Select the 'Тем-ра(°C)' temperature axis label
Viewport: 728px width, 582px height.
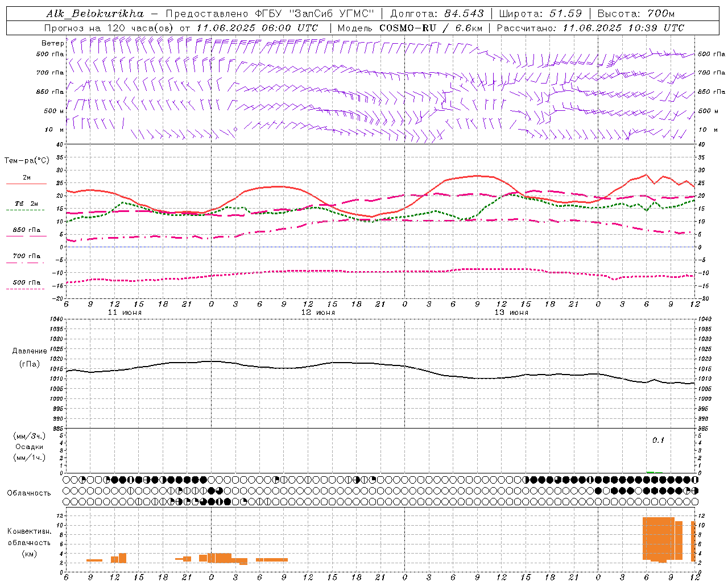point(27,161)
